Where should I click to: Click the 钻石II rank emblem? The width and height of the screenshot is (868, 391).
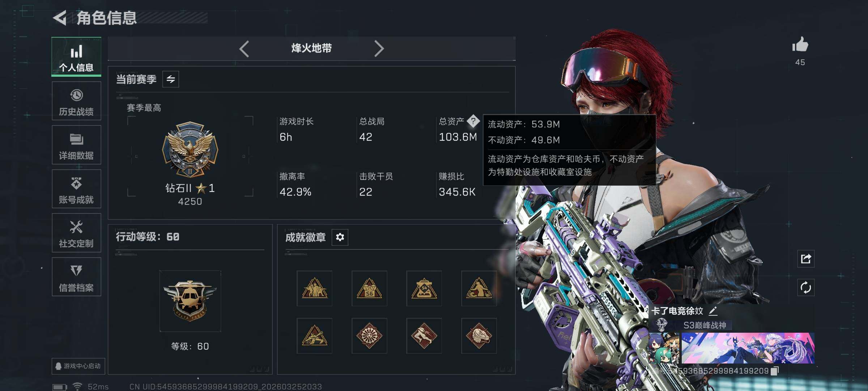tap(190, 149)
